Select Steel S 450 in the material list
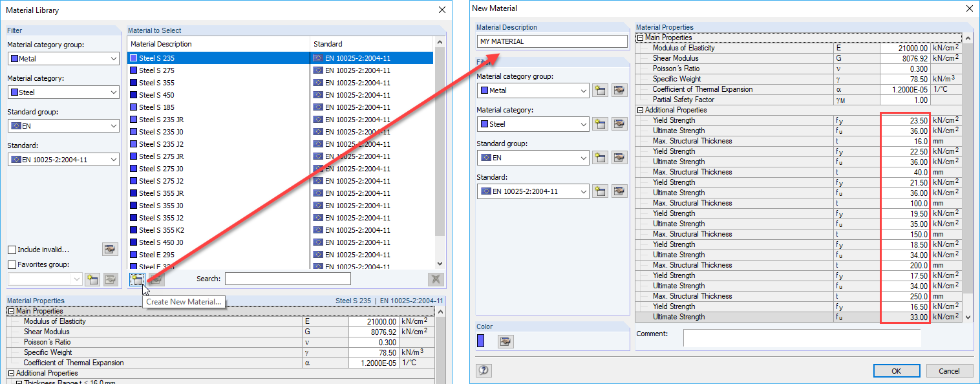 280,95
